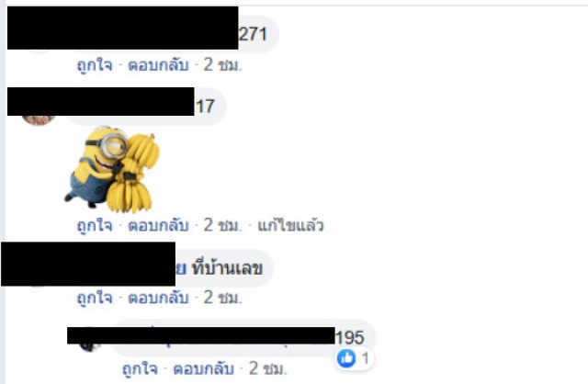Open the 2 ชม. timestamp beside แก้ไขแล้ว

(x=222, y=226)
